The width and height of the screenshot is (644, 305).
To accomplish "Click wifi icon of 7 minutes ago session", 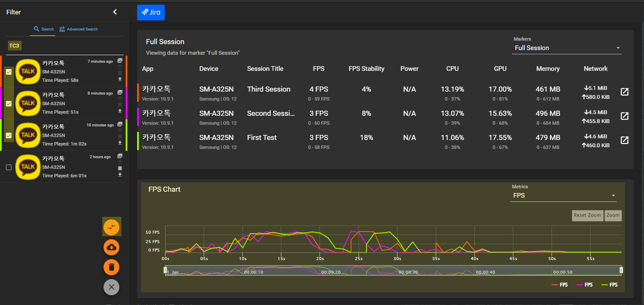I will [120, 67].
